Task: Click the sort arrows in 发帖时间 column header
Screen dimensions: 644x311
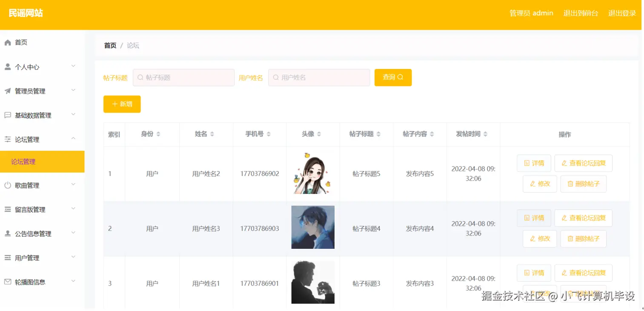Action: 485,134
